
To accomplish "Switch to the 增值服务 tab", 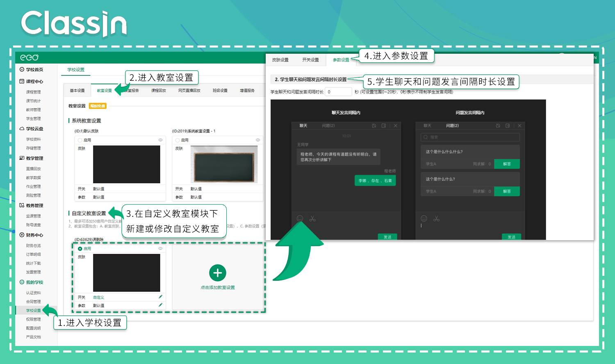I will point(247,91).
